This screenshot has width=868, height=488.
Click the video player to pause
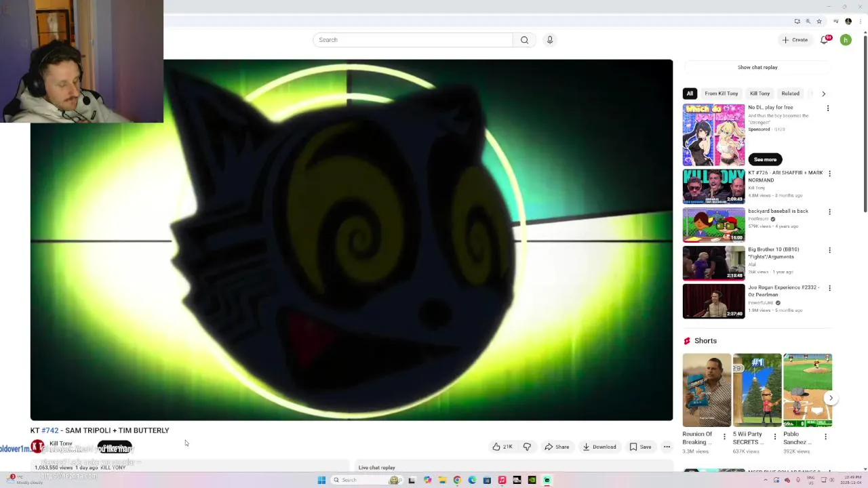[351, 240]
